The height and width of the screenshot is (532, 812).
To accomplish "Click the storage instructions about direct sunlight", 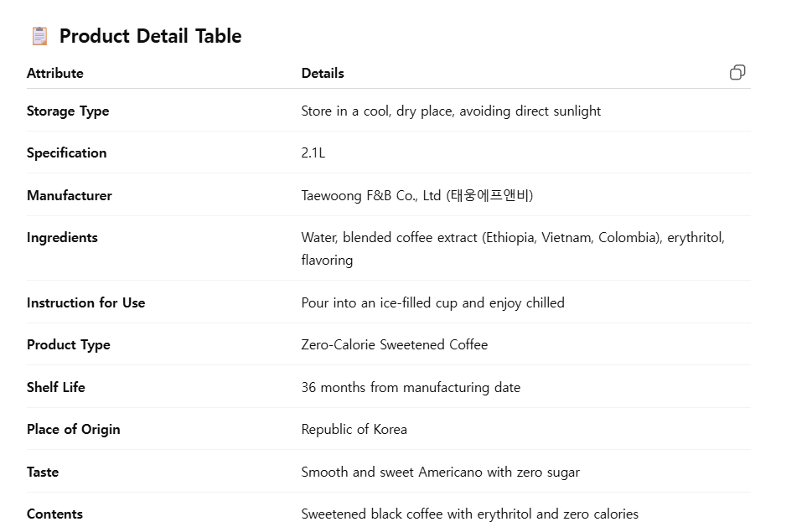I will click(451, 111).
